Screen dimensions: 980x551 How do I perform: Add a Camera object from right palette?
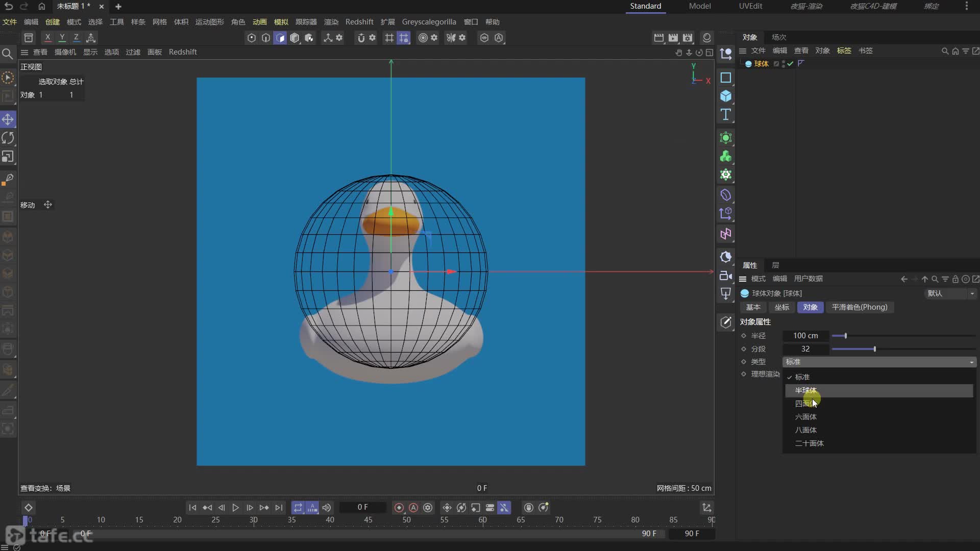coord(725,275)
